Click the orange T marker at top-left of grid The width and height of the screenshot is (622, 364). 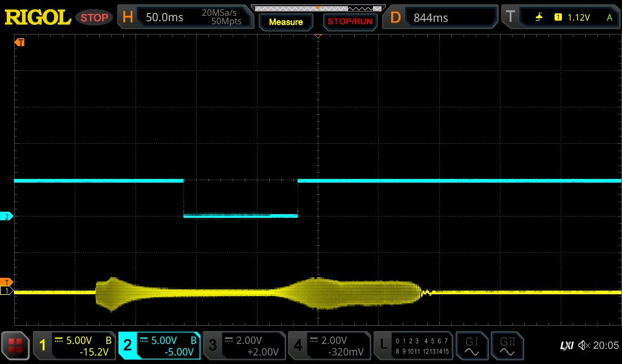[19, 42]
